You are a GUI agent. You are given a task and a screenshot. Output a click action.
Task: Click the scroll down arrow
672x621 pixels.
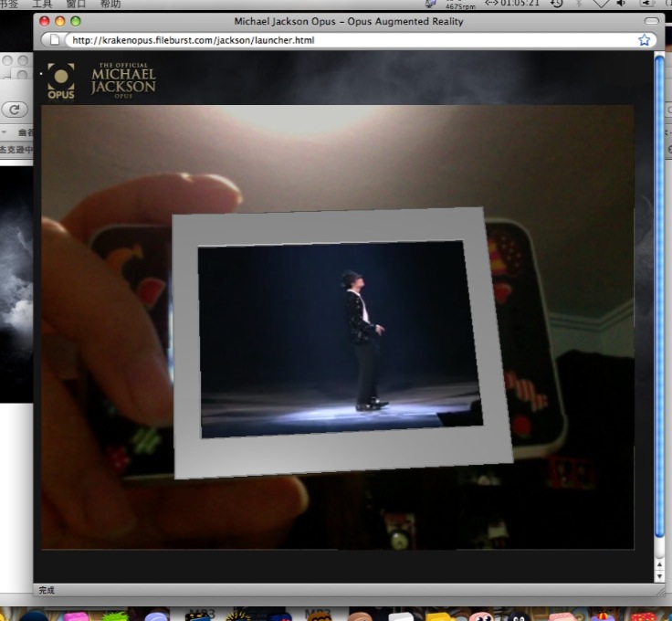pos(659,576)
